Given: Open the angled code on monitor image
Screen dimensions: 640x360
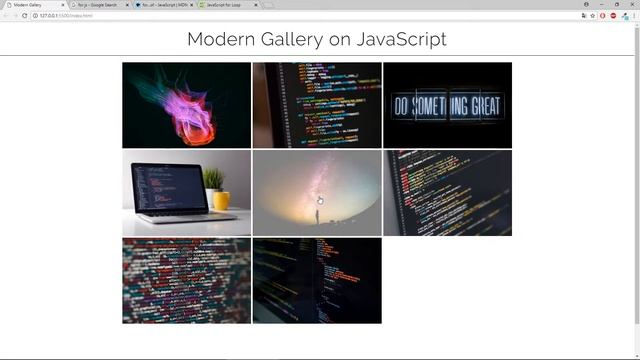Looking at the screenshot, I should 317,105.
